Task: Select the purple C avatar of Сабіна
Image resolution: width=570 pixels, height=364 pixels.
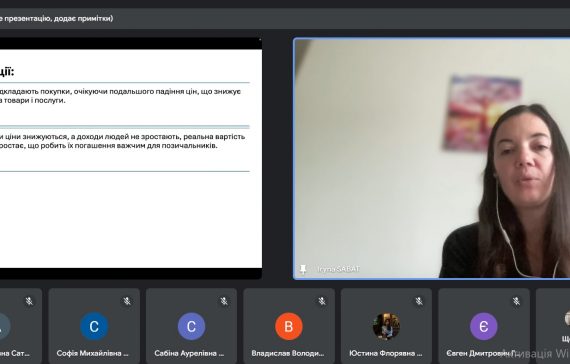Action: pos(192,326)
